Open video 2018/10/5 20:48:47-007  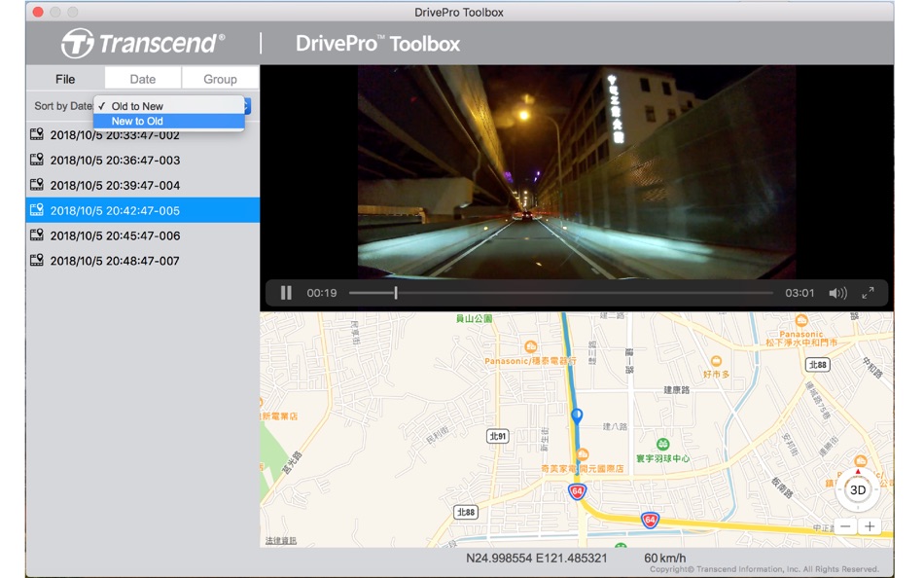pyautogui.click(x=143, y=261)
